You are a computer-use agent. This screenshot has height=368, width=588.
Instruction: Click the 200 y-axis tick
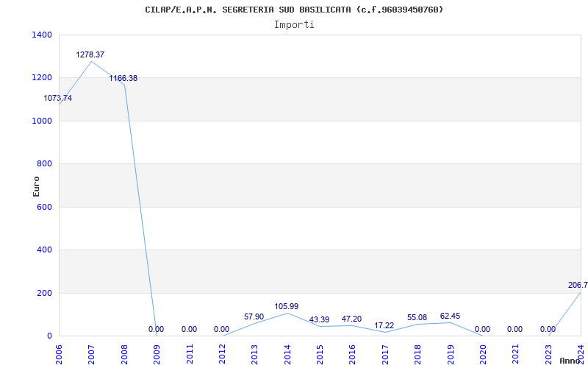46,293
